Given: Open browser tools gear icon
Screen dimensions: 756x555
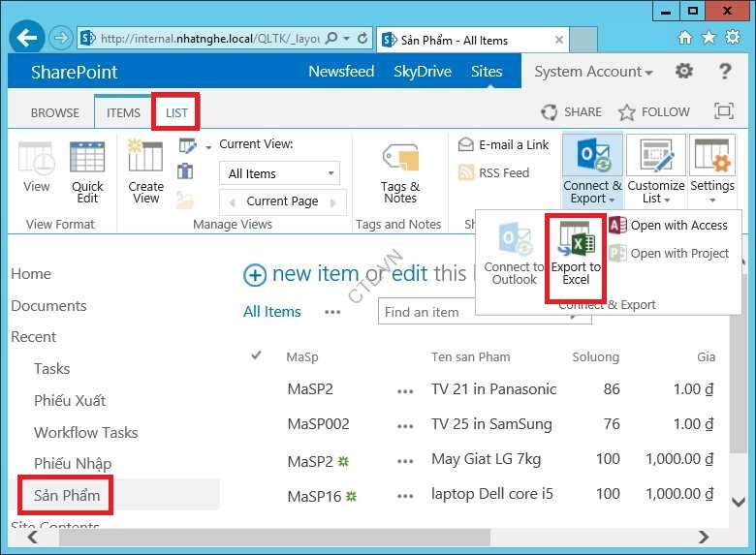Looking at the screenshot, I should (733, 38).
